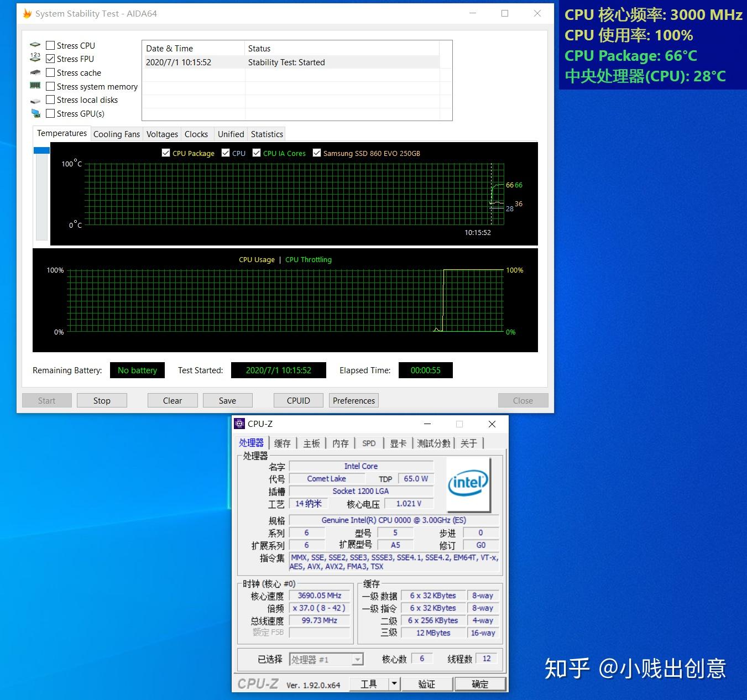Open the 关于 tab in CPU-Z

click(x=469, y=443)
